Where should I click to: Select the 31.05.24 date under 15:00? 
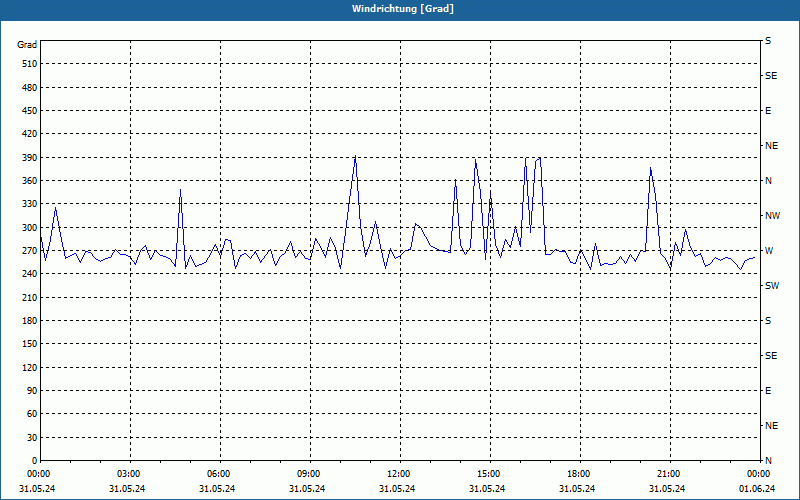(487, 489)
